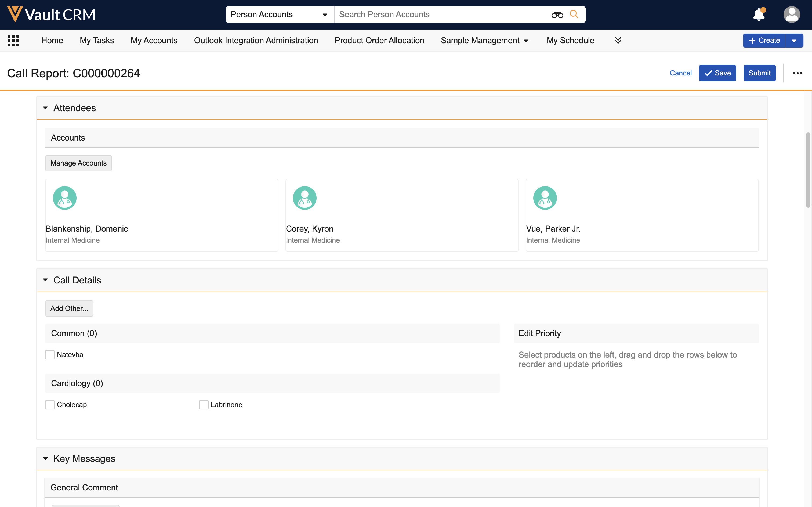This screenshot has width=812, height=507.
Task: Click the Cancel link
Action: point(680,73)
